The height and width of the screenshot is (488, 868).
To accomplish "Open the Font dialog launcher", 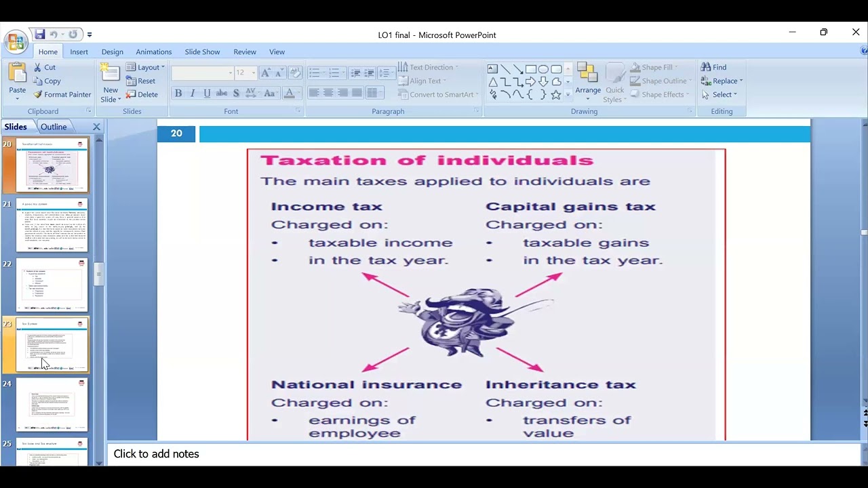I will [298, 110].
